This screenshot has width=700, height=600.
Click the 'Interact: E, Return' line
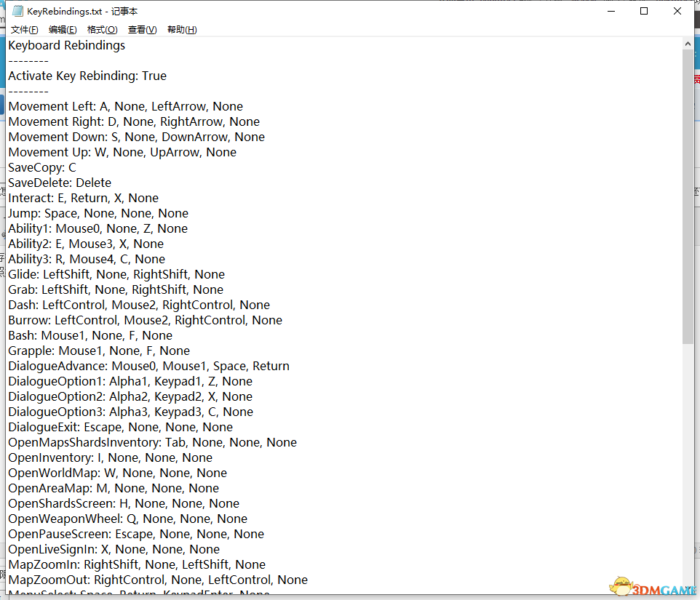click(83, 198)
